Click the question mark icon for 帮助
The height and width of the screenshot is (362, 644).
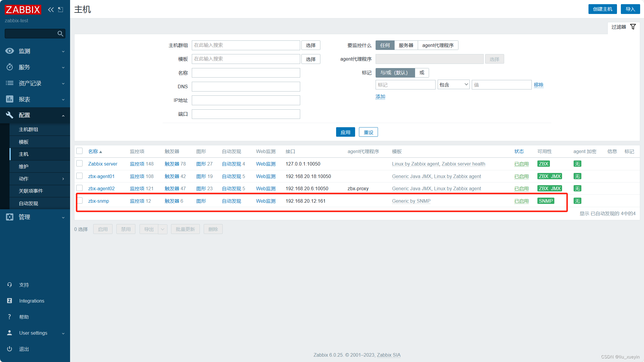click(x=10, y=317)
